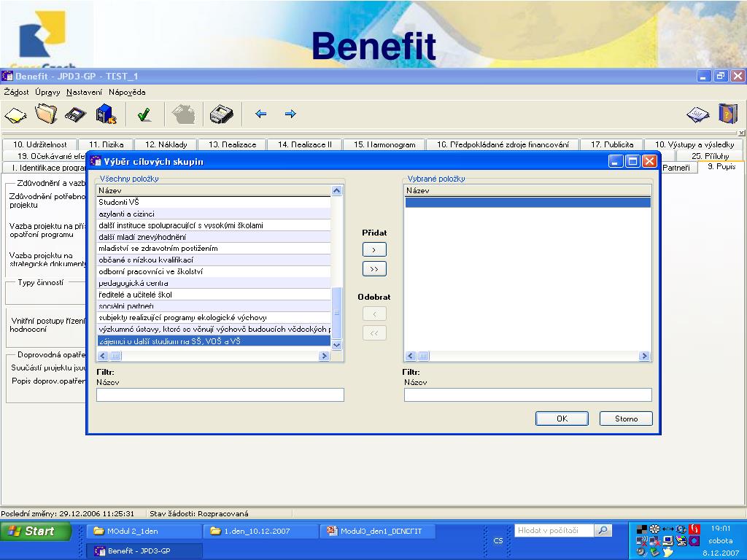The image size is (747, 560).
Task: Select the row Studenti VŠ
Action: [x=214, y=203]
